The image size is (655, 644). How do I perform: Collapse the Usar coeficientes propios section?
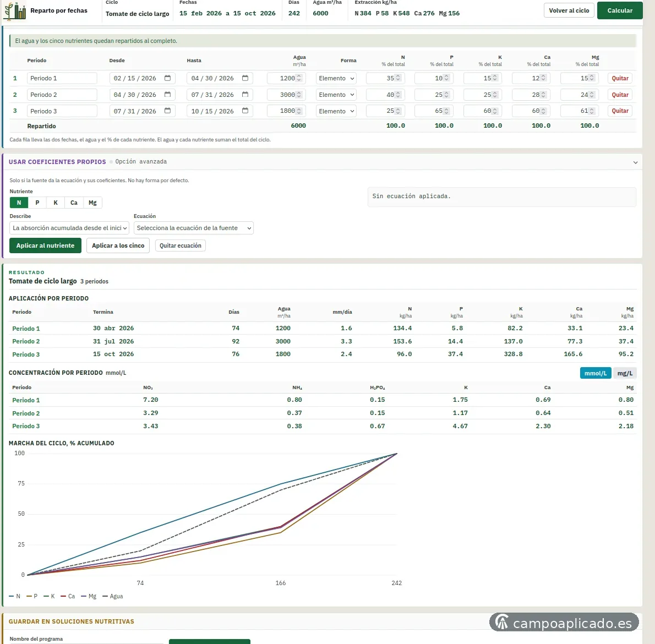(635, 162)
